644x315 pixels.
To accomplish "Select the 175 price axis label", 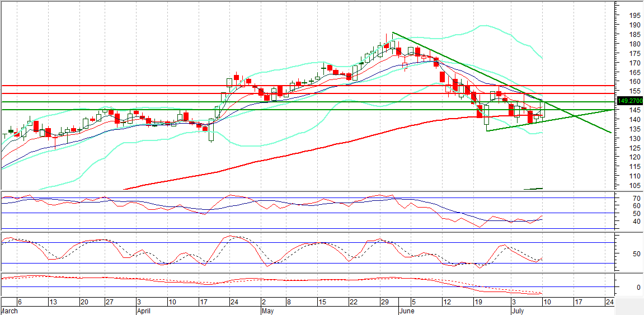I will tap(635, 54).
